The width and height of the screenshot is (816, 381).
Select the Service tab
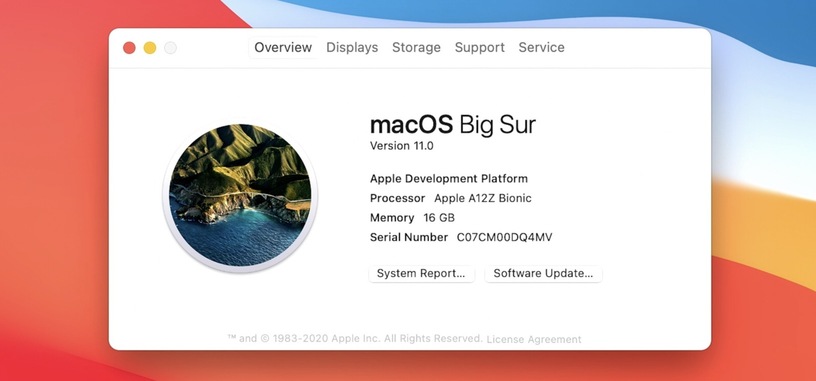click(541, 47)
